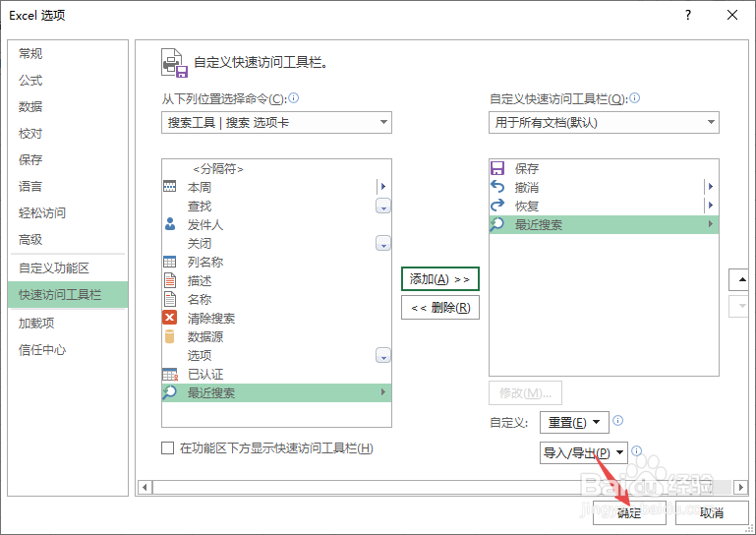Image resolution: width=756 pixels, height=535 pixels.
Task: Open the 自定义功能区 category
Action: [x=68, y=268]
